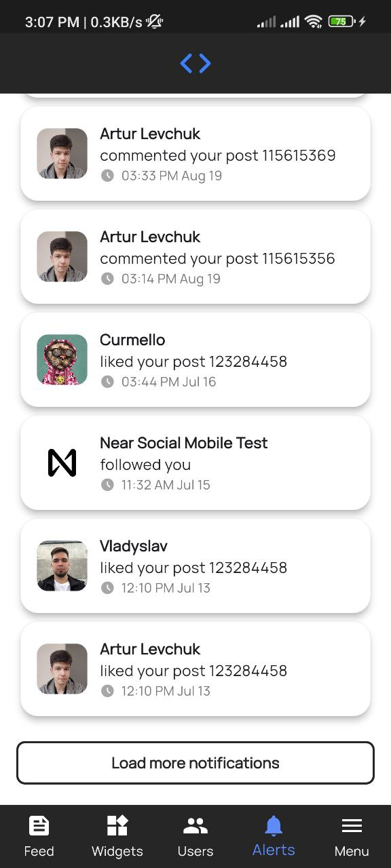Open notification about post 115615369

[x=195, y=154]
